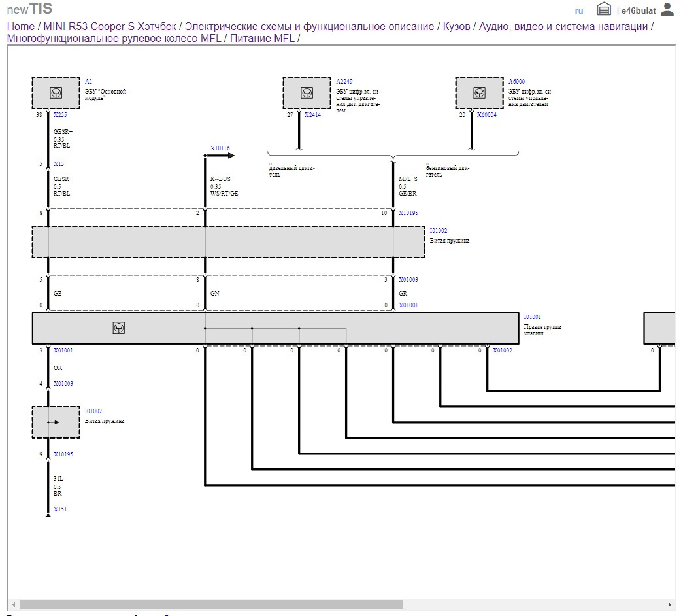Image resolution: width=681 pixels, height=616 pixels.
Task: Click connector X60004 label
Action: click(487, 115)
